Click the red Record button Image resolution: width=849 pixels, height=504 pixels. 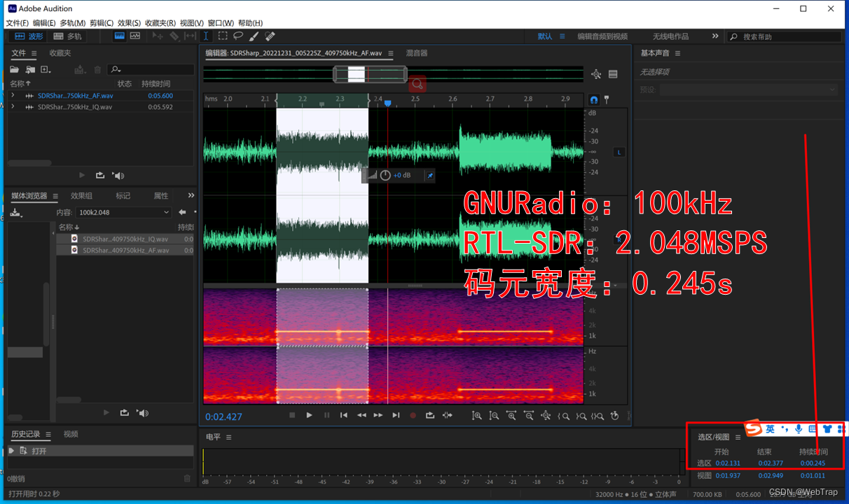(x=413, y=415)
